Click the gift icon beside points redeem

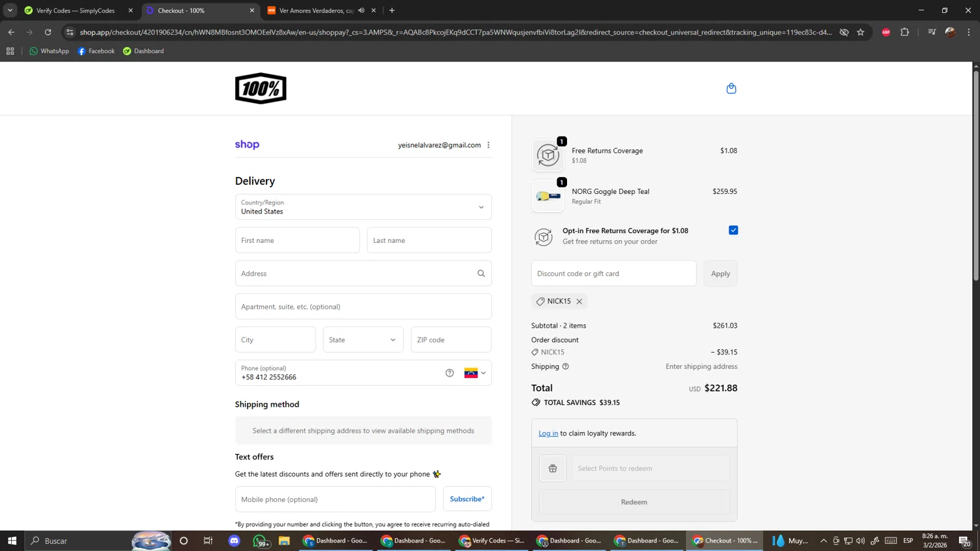[x=553, y=468]
